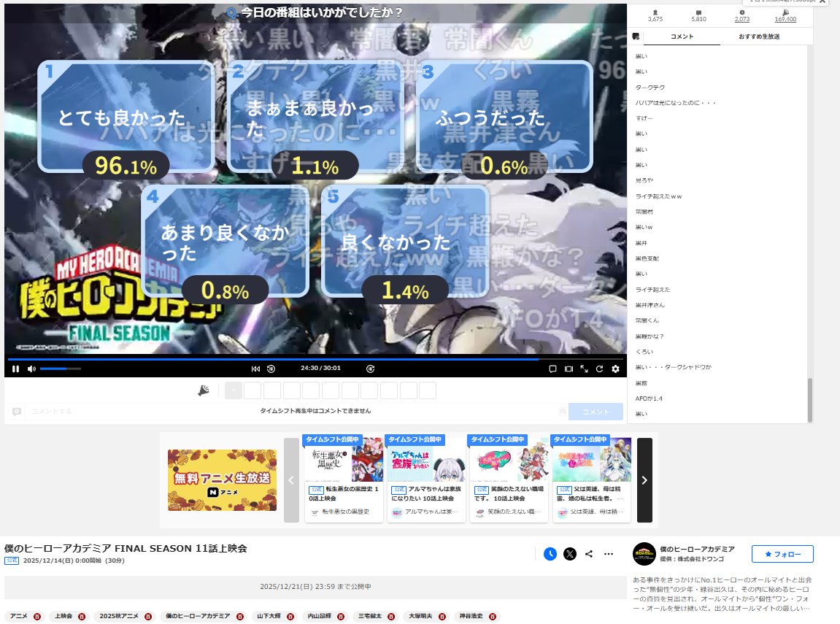Open the share icon
Screen dimensions: 840x624
589,554
